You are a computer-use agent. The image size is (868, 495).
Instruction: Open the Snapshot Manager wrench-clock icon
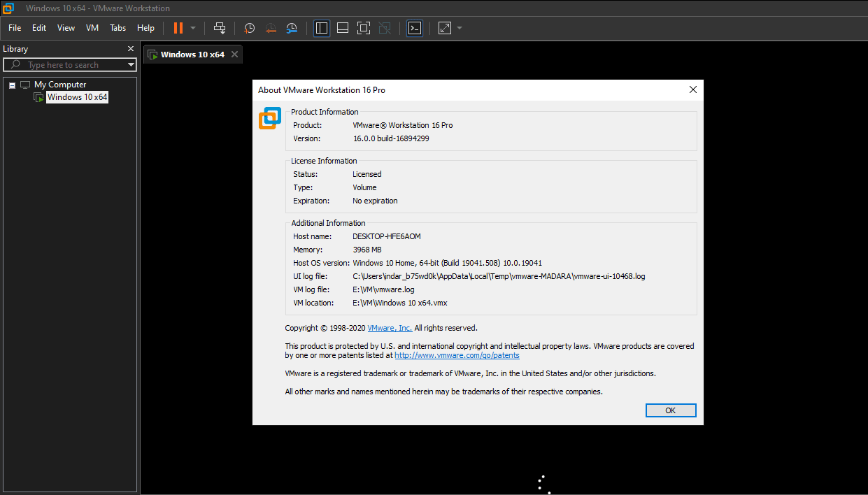pos(292,28)
